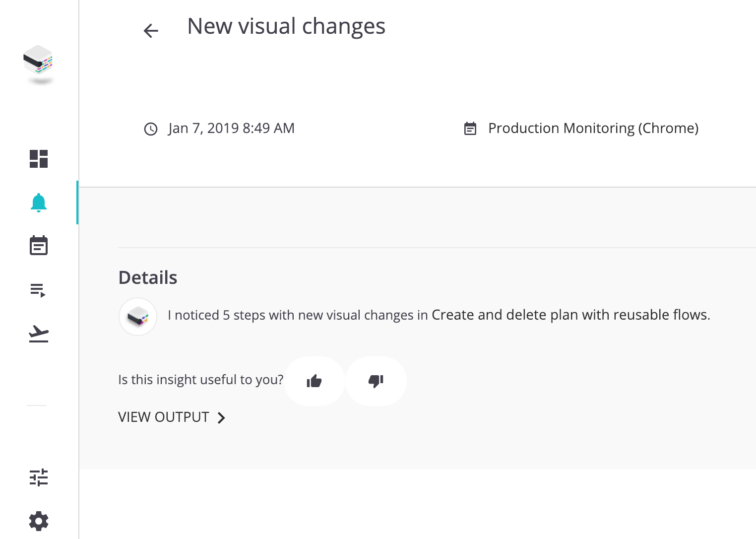Click the Jan 7, 2019 8:49 AM timestamp
This screenshot has height=539, width=756.
[x=231, y=129]
